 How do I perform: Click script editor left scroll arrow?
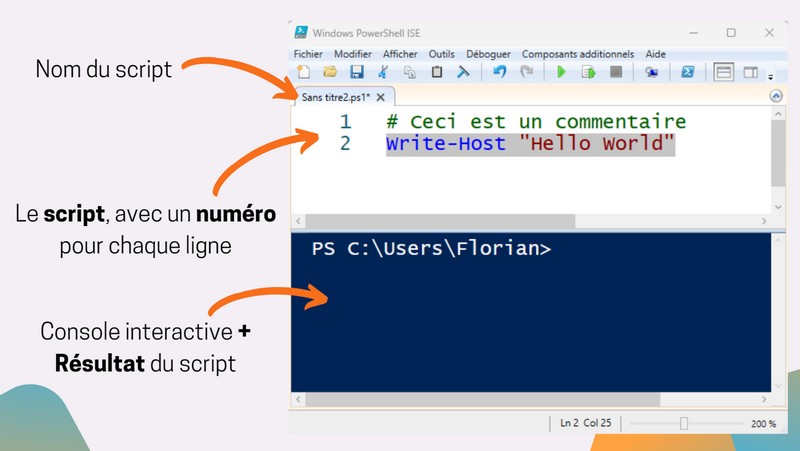pyautogui.click(x=298, y=221)
